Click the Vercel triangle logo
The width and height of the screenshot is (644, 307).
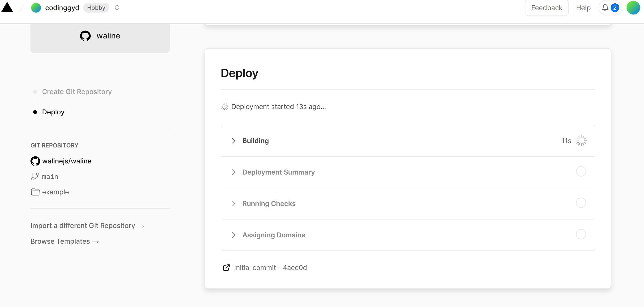(7, 7)
